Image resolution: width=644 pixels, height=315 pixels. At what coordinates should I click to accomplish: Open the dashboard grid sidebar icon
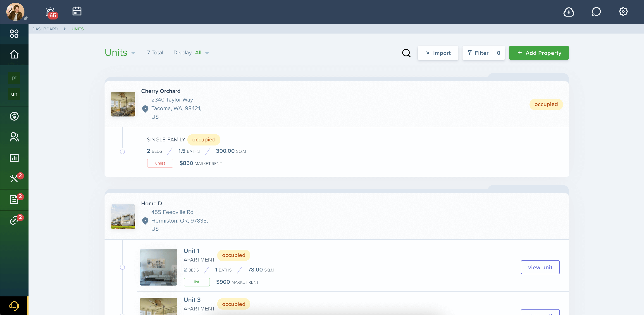14,34
